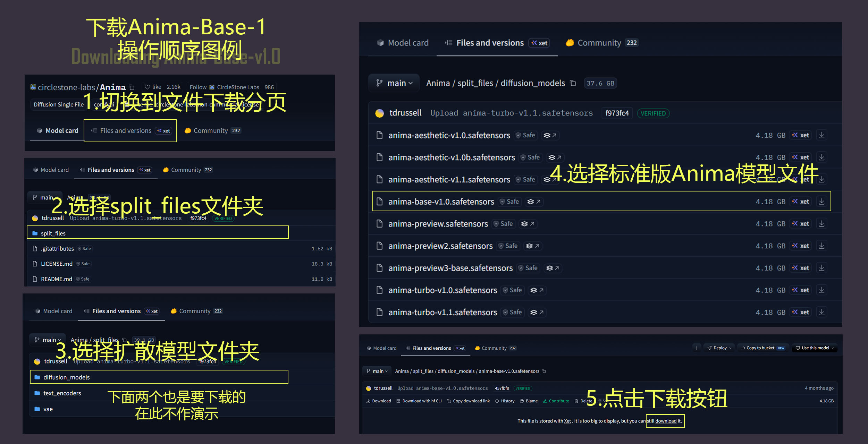Click the underlined download link in Xet message
Viewport: 868px width, 444px height.
pos(666,421)
